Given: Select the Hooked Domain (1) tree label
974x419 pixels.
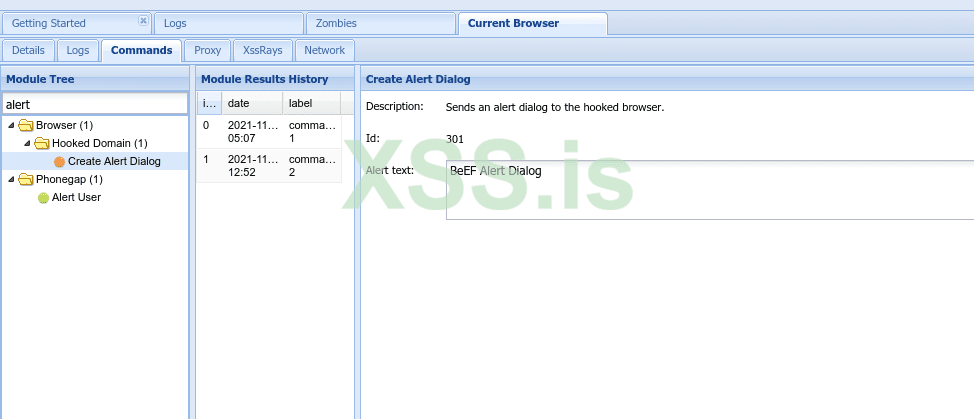Looking at the screenshot, I should (100, 143).
